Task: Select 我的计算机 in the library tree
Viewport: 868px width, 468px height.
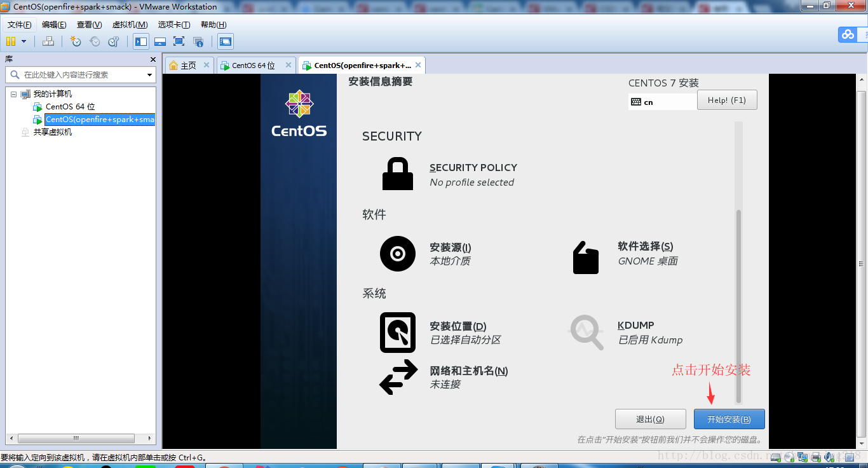Action: [x=52, y=94]
